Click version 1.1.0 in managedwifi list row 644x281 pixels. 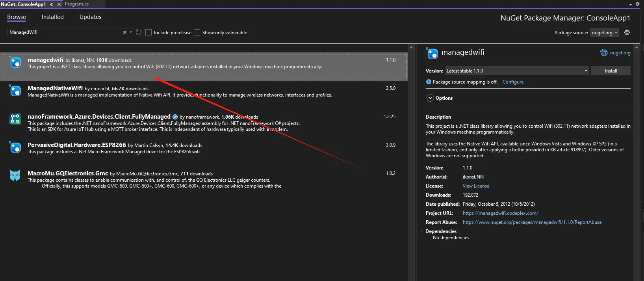390,60
